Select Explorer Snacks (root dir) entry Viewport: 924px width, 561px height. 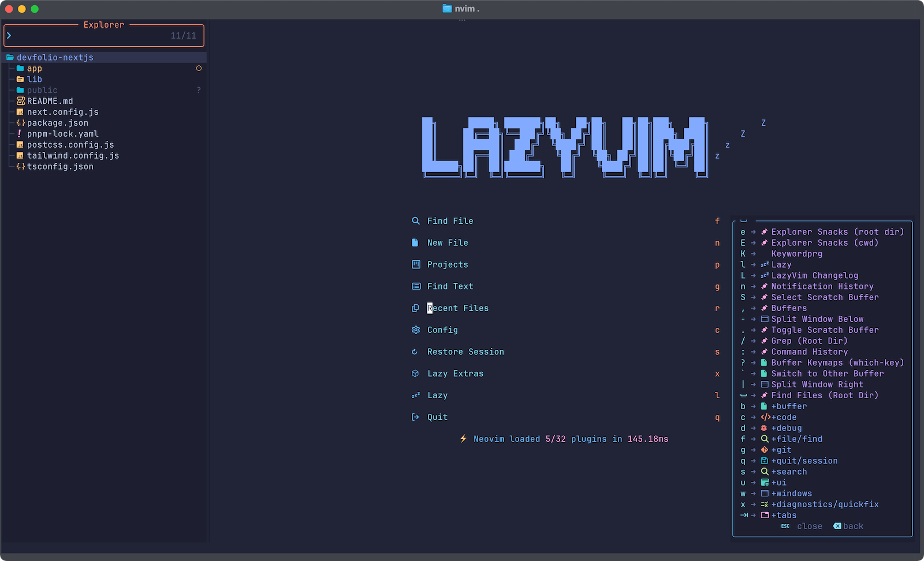coord(837,232)
